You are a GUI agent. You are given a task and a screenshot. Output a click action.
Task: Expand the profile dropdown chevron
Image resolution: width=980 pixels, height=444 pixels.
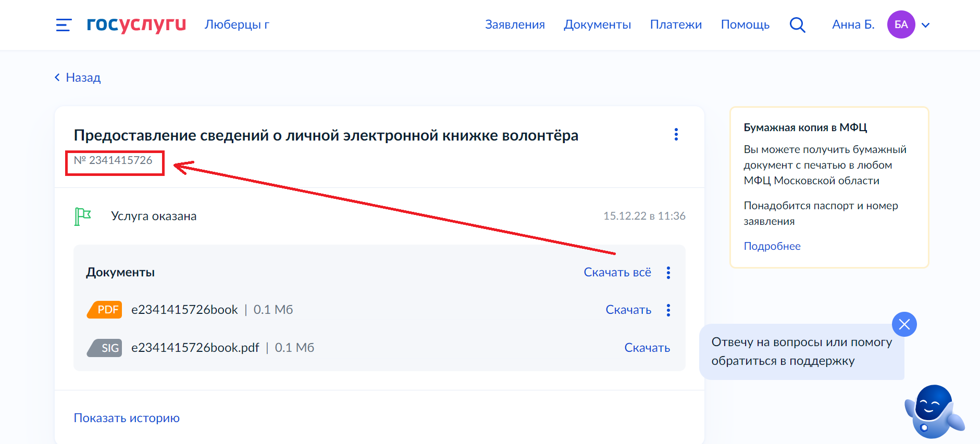(x=925, y=25)
